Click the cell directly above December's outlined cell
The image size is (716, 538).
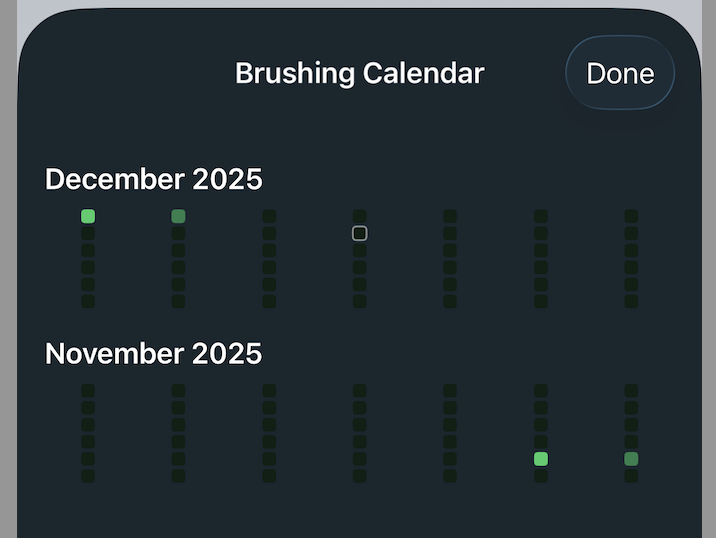(x=360, y=216)
